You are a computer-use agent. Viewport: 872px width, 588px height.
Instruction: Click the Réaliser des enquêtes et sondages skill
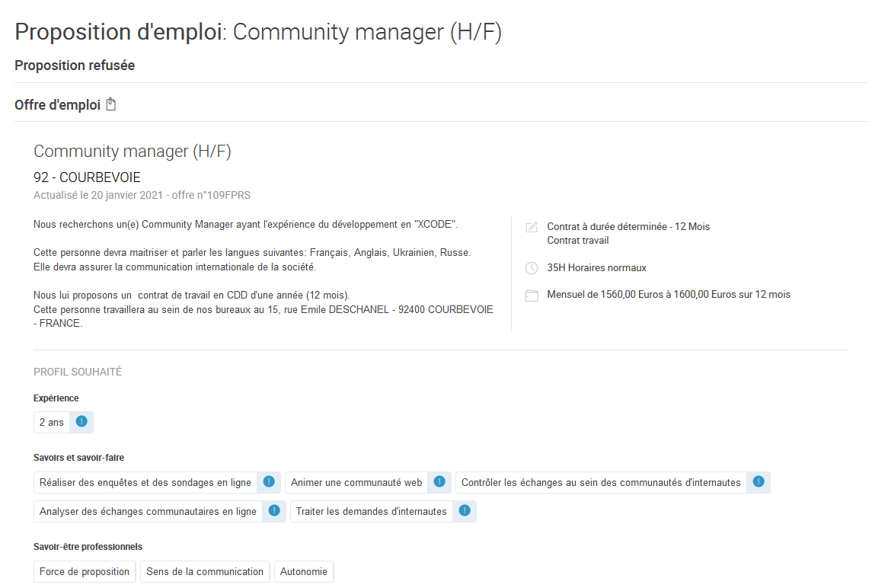pos(145,482)
